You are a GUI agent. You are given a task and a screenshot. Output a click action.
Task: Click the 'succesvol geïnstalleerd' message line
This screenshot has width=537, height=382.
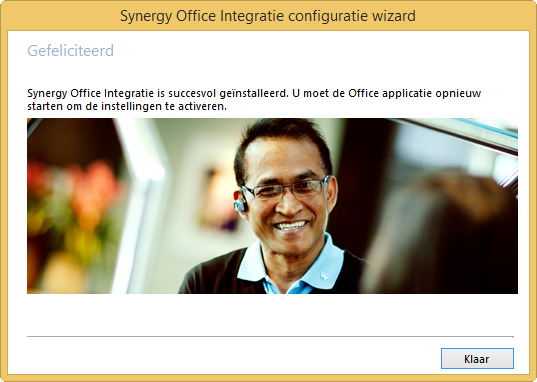point(254,93)
